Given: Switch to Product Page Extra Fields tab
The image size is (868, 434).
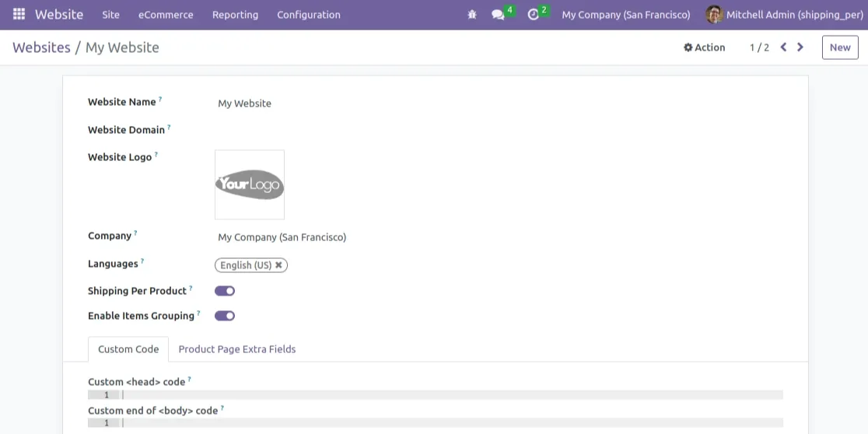Looking at the screenshot, I should click(237, 349).
